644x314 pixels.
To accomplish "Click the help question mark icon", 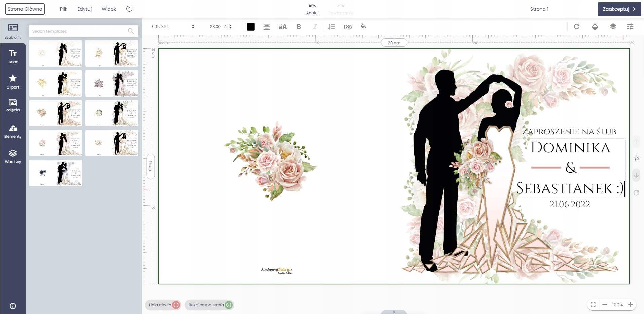I will tap(129, 9).
